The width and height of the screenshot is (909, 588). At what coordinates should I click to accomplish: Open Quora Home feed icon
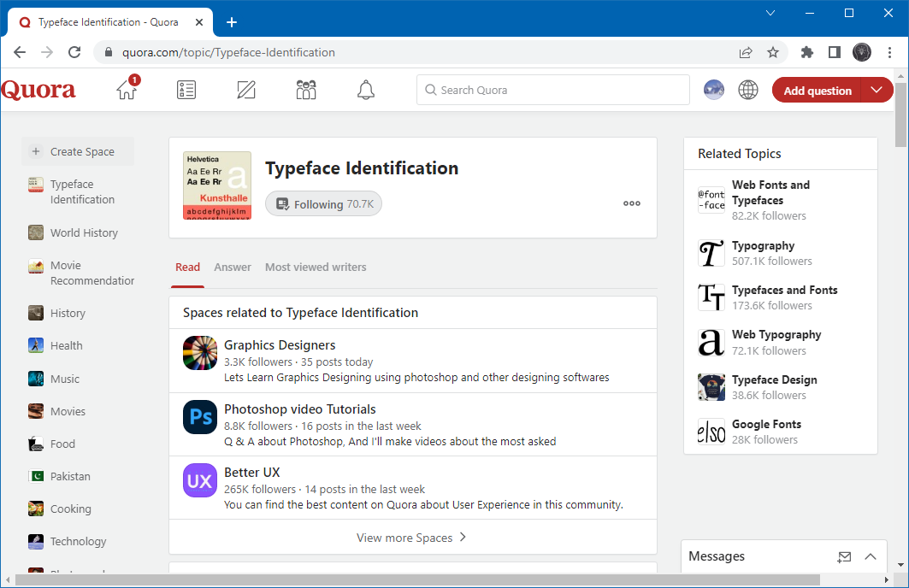[127, 90]
